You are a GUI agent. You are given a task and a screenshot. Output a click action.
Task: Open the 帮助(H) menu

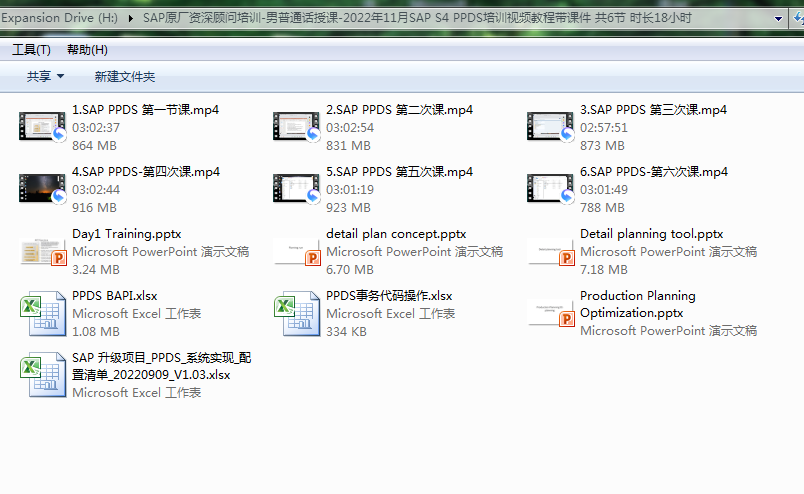pos(87,50)
